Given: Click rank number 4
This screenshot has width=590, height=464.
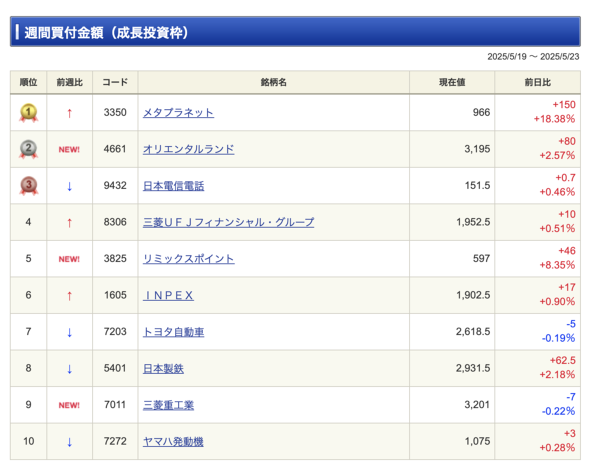Looking at the screenshot, I should click(28, 222).
